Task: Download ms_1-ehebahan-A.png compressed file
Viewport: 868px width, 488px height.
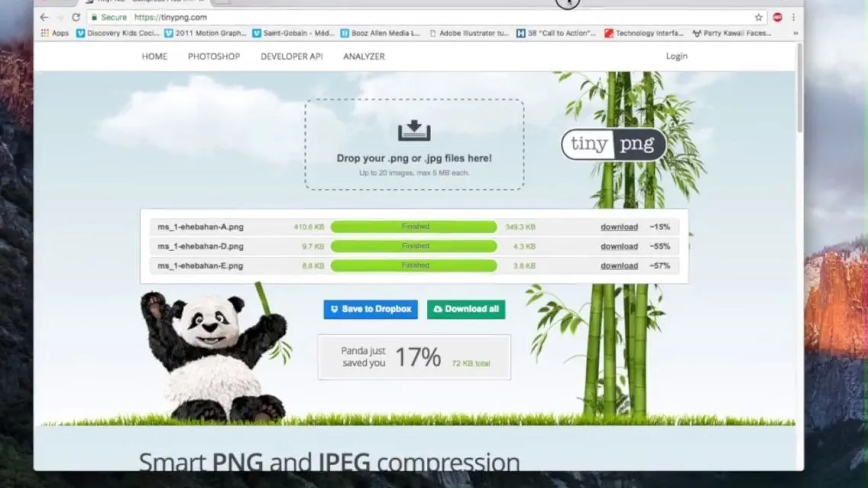Action: [619, 227]
